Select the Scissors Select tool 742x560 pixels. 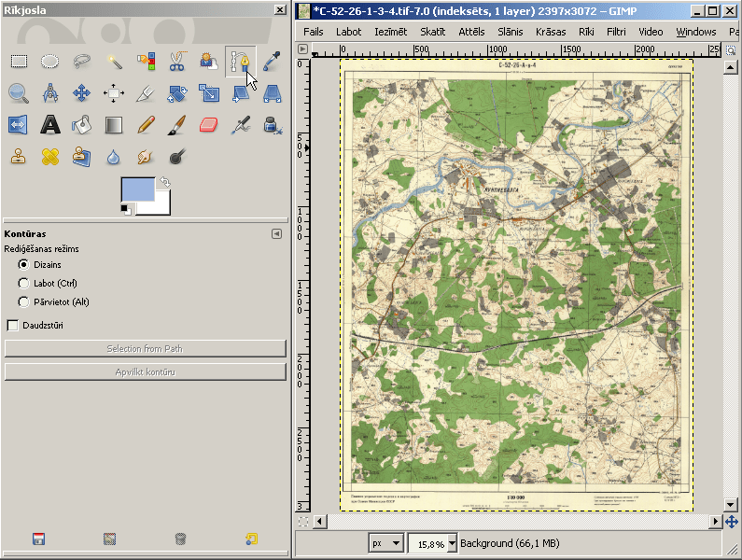click(177, 62)
